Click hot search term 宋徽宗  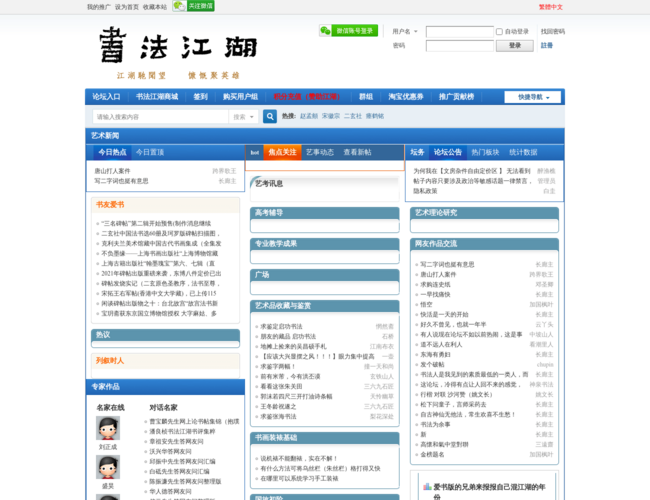[x=331, y=117]
